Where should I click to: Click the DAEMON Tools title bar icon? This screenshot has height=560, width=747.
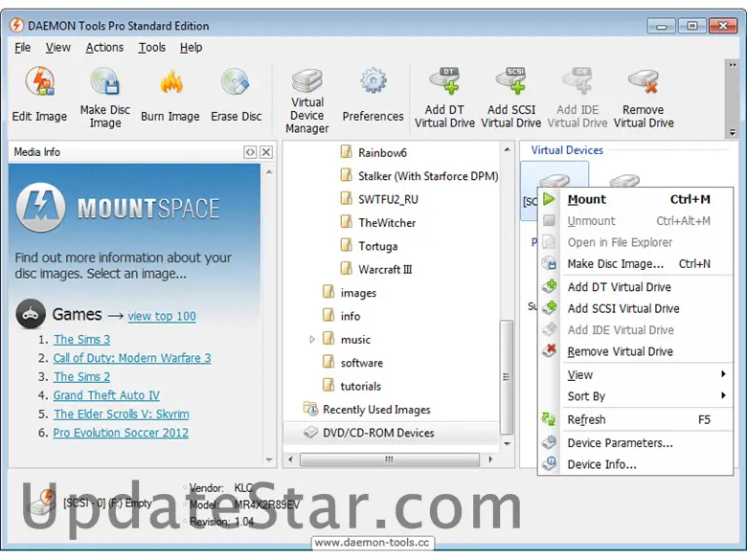coord(16,25)
